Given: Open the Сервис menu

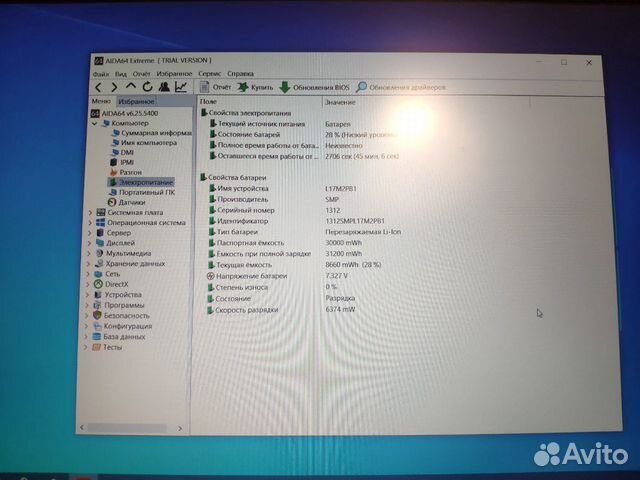Looking at the screenshot, I should tap(209, 74).
